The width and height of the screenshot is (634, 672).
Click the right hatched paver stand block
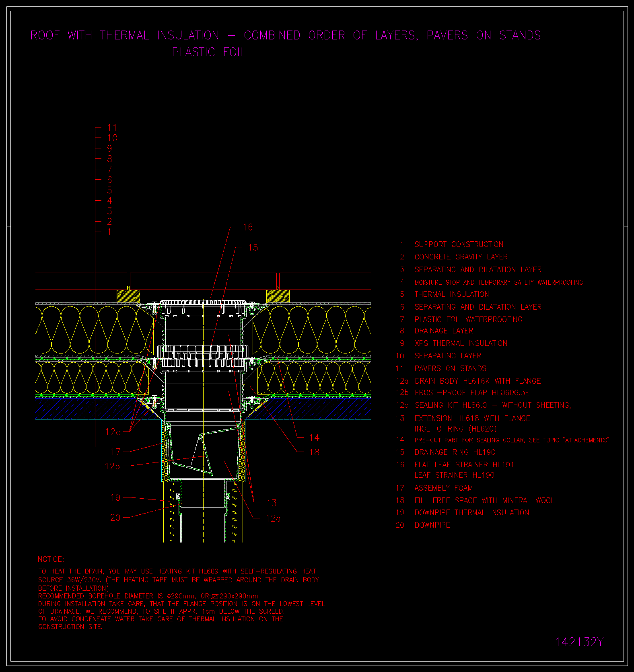(278, 296)
